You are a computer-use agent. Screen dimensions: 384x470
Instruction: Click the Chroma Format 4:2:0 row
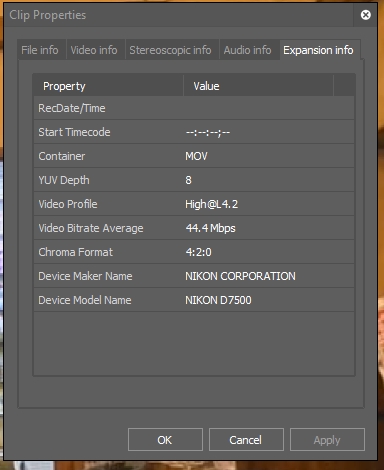[x=194, y=252]
